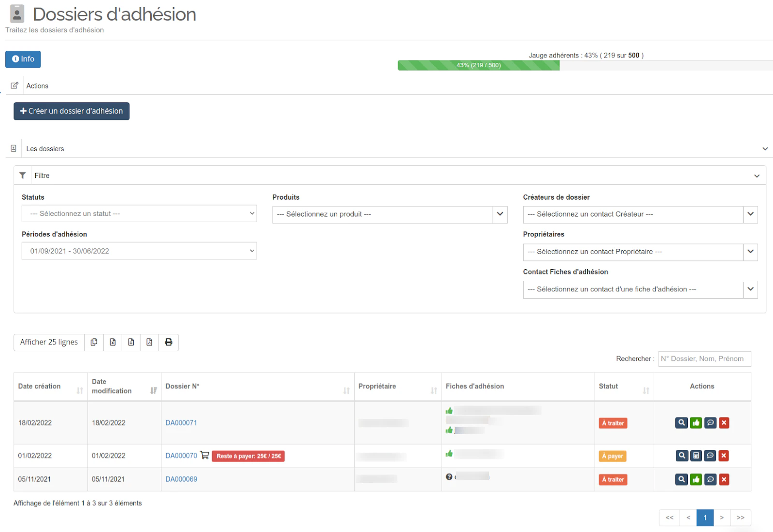Go to next page with > button
The image size is (773, 532).
pos(722,518)
